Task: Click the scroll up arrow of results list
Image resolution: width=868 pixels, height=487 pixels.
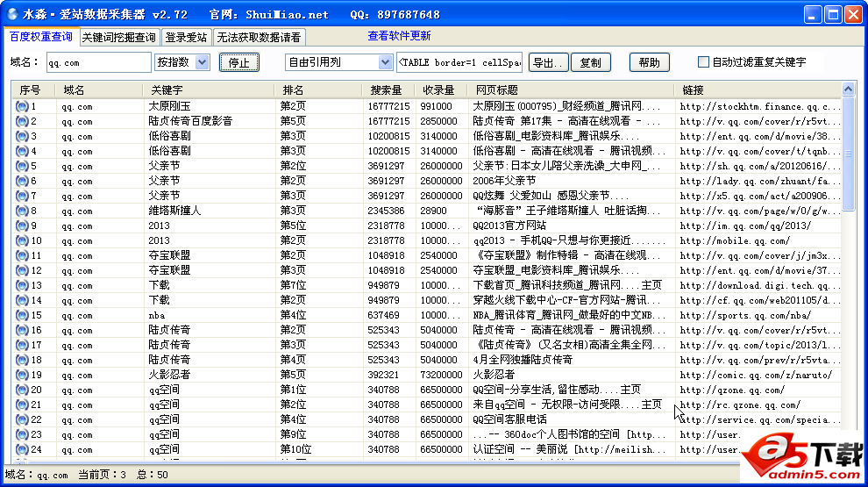Action: point(848,90)
